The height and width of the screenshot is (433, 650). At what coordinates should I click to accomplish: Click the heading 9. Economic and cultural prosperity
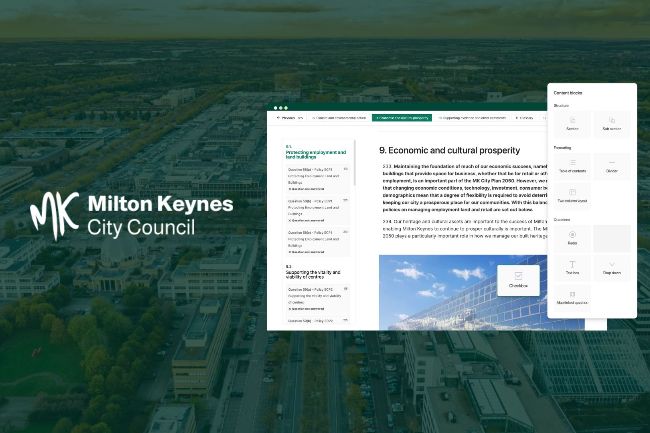point(449,150)
